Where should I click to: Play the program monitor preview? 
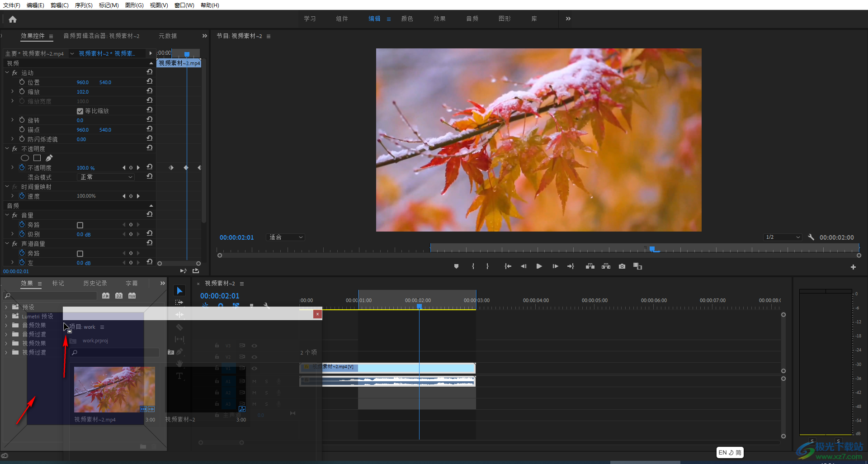pyautogui.click(x=539, y=266)
